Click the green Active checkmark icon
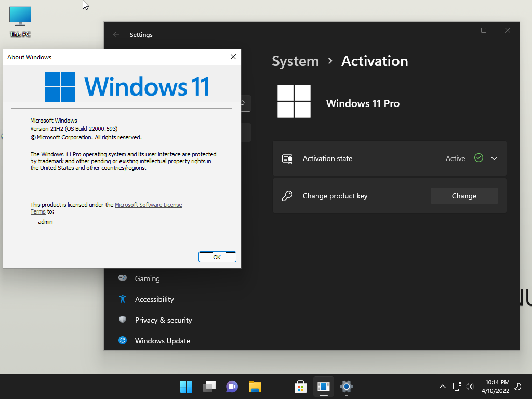 click(x=478, y=158)
